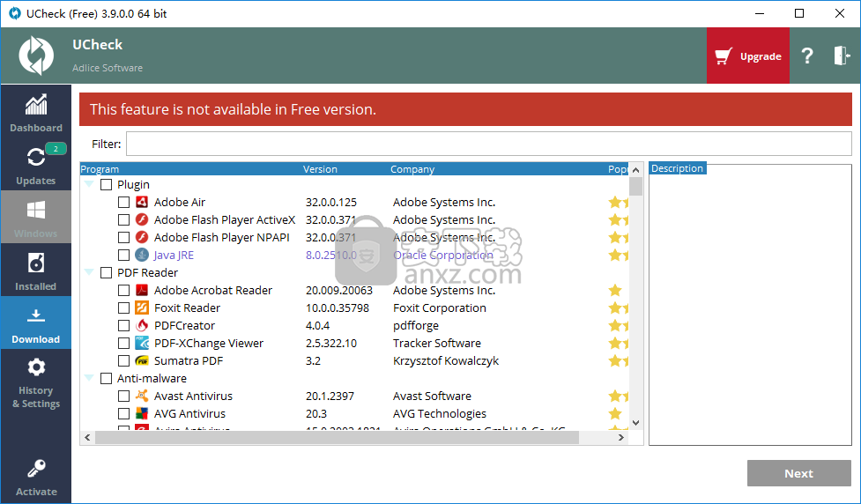861x504 pixels.
Task: Click AVG Antivirus star rating
Action: point(615,413)
